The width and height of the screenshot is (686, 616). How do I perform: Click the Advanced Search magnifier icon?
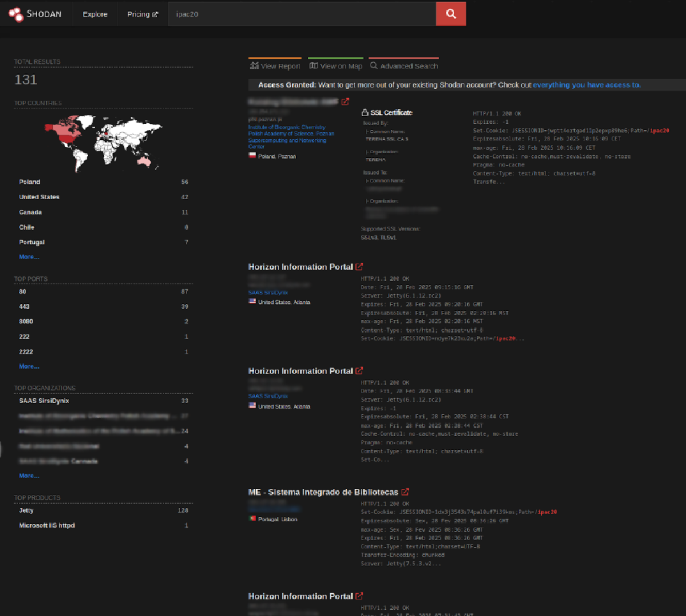tap(374, 66)
